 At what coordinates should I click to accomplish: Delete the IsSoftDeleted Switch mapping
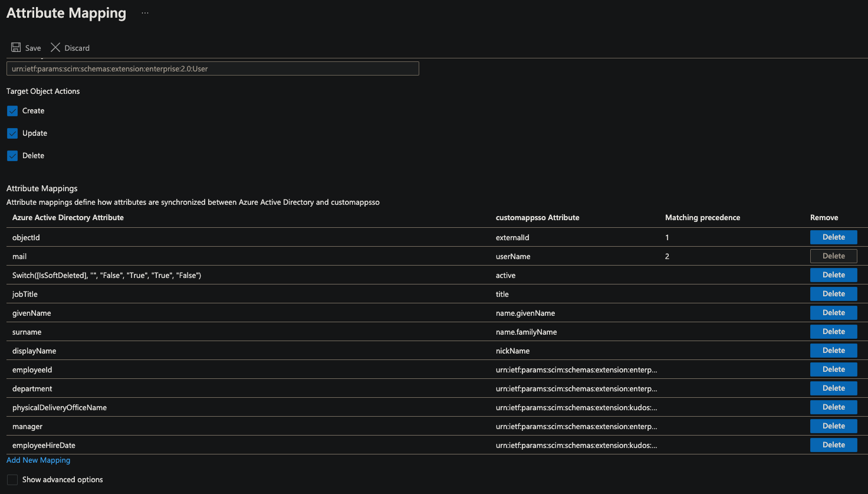[833, 275]
